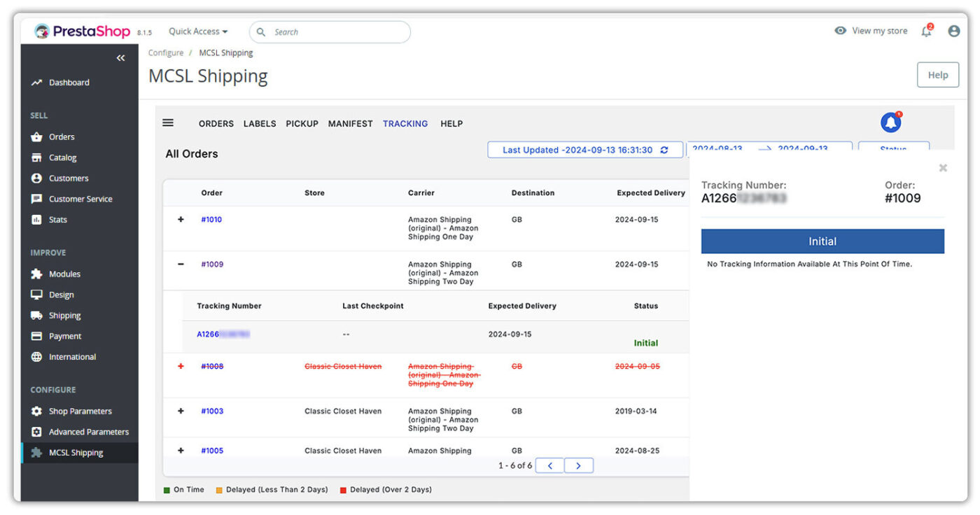Click the Carrier column header
Viewport: 980px width, 515px height.
[x=421, y=193]
